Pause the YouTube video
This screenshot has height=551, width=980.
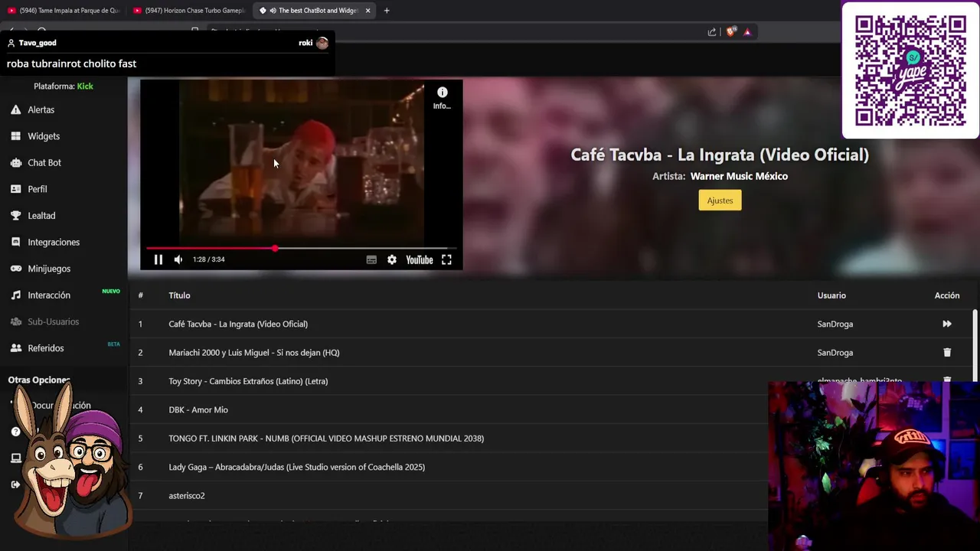click(x=158, y=259)
